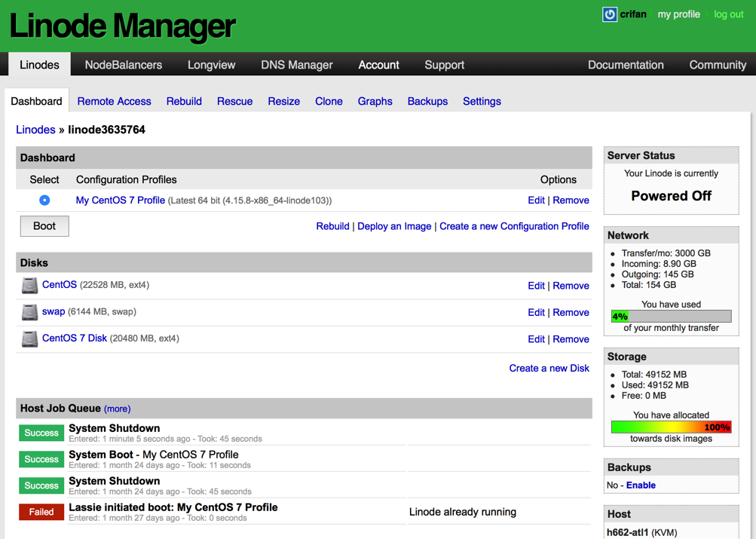The height and width of the screenshot is (539, 756).
Task: Show more of Host Job Queue
Action: click(117, 409)
